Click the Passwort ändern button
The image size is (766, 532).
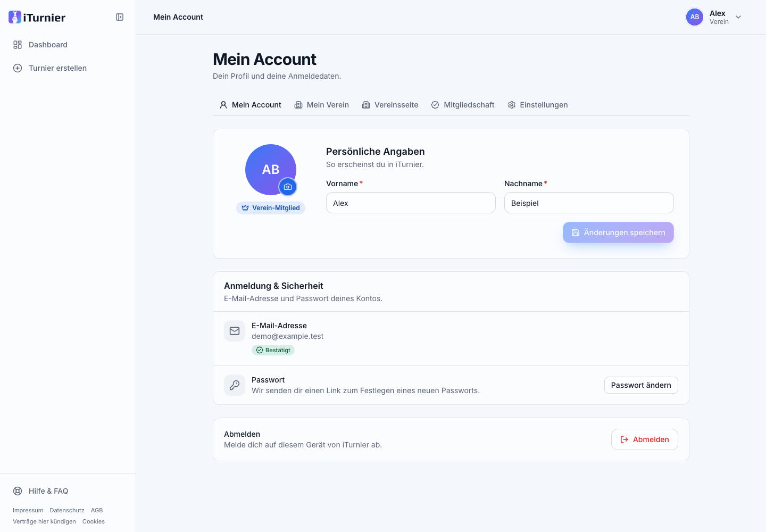641,385
